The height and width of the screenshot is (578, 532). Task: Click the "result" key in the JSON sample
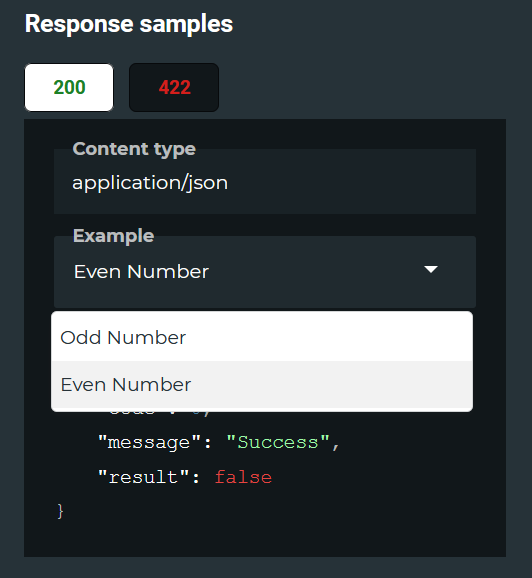point(143,477)
